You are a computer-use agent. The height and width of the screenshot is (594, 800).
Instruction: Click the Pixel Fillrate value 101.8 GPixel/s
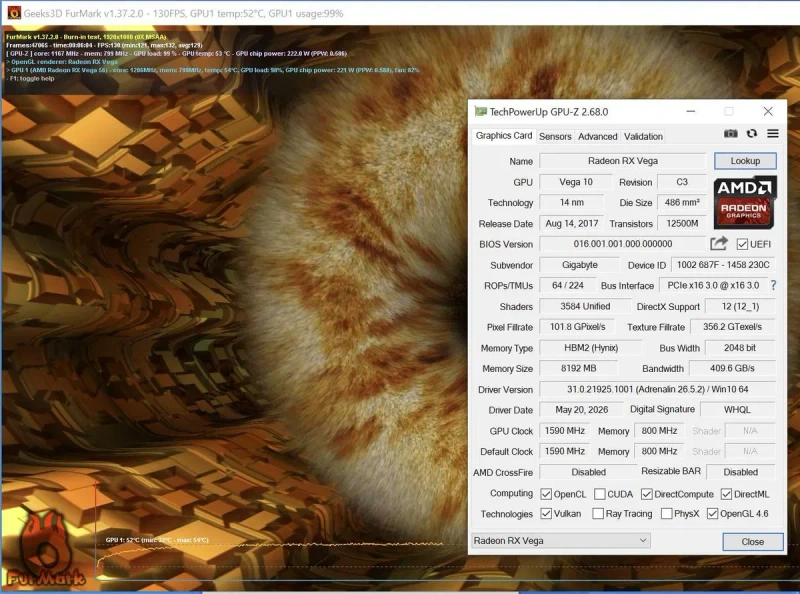click(x=577, y=327)
